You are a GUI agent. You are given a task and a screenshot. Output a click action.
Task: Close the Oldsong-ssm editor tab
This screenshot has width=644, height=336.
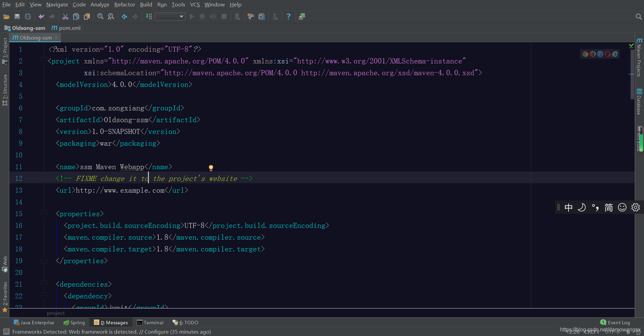[56, 38]
